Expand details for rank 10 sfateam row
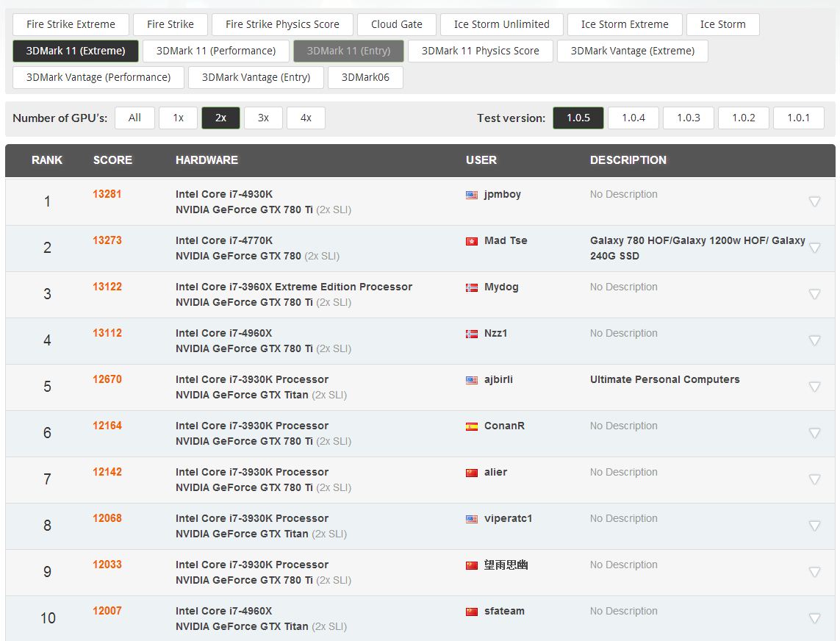 click(814, 618)
